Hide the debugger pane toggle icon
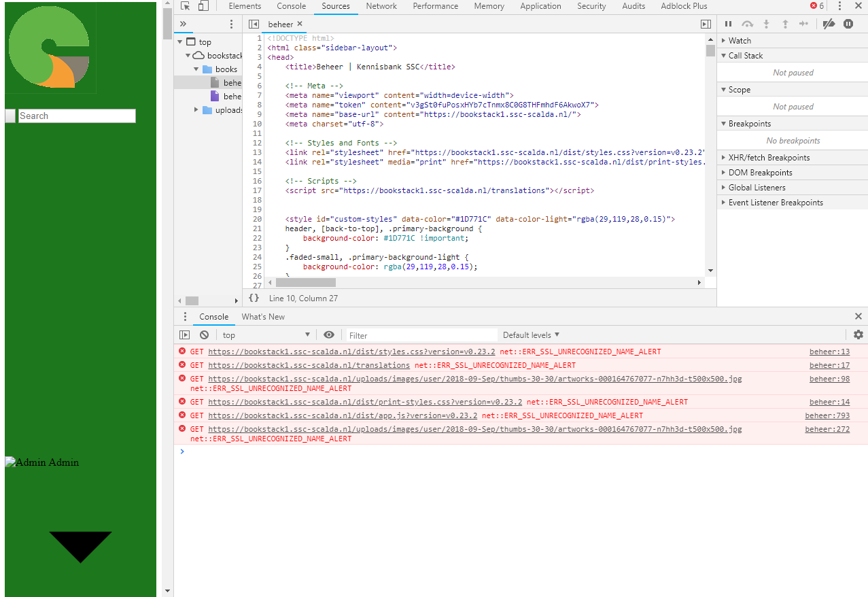Image resolution: width=868 pixels, height=597 pixels. (706, 24)
